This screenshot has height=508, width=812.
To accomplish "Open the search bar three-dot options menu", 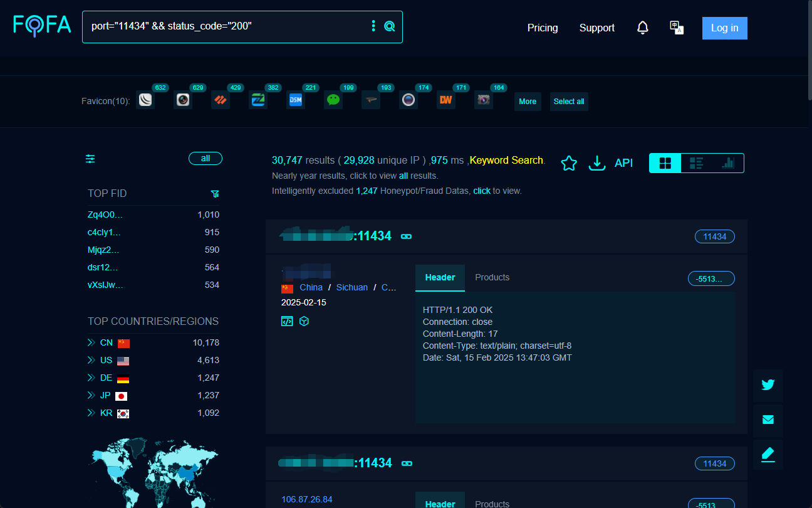I will click(x=373, y=26).
